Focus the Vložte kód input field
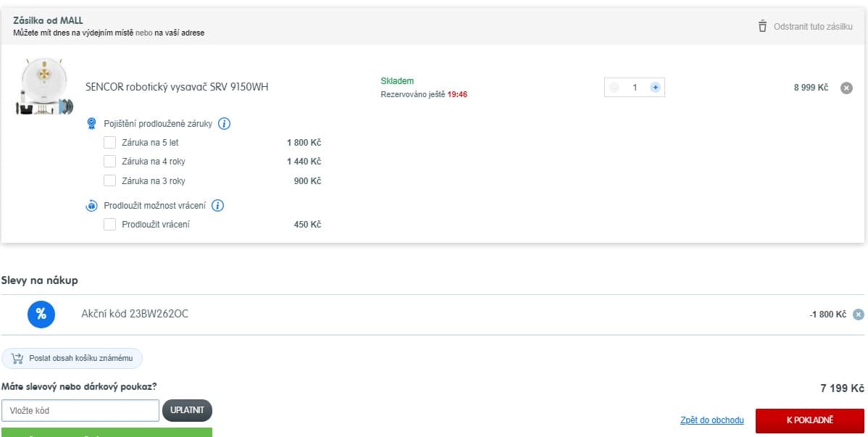868x437 pixels. (x=80, y=410)
